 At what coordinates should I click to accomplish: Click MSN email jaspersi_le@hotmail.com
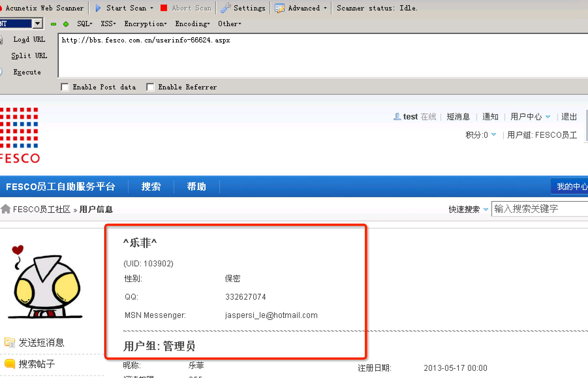[x=271, y=315]
